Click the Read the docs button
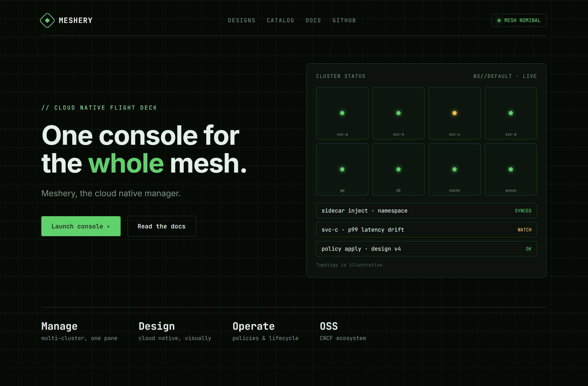 click(161, 226)
